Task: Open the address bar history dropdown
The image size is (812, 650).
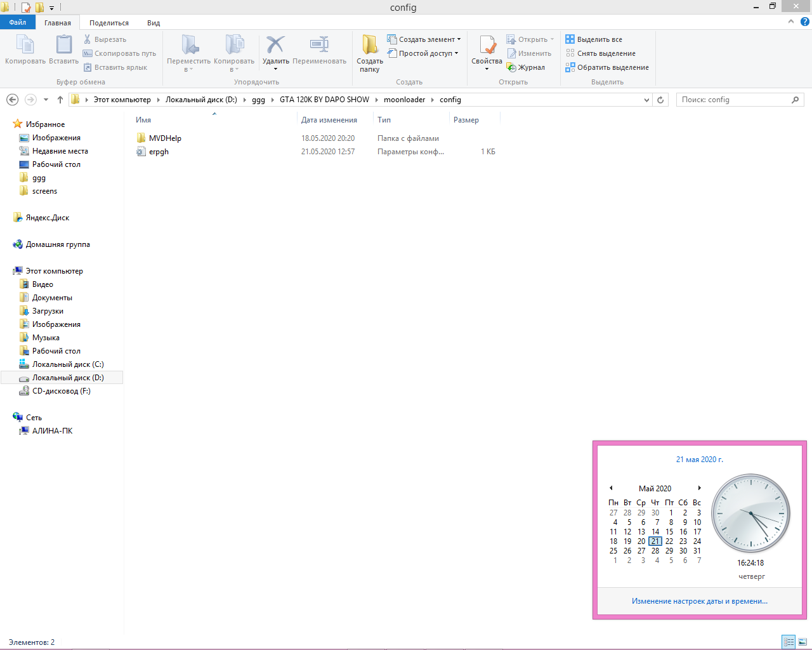Action: tap(646, 100)
